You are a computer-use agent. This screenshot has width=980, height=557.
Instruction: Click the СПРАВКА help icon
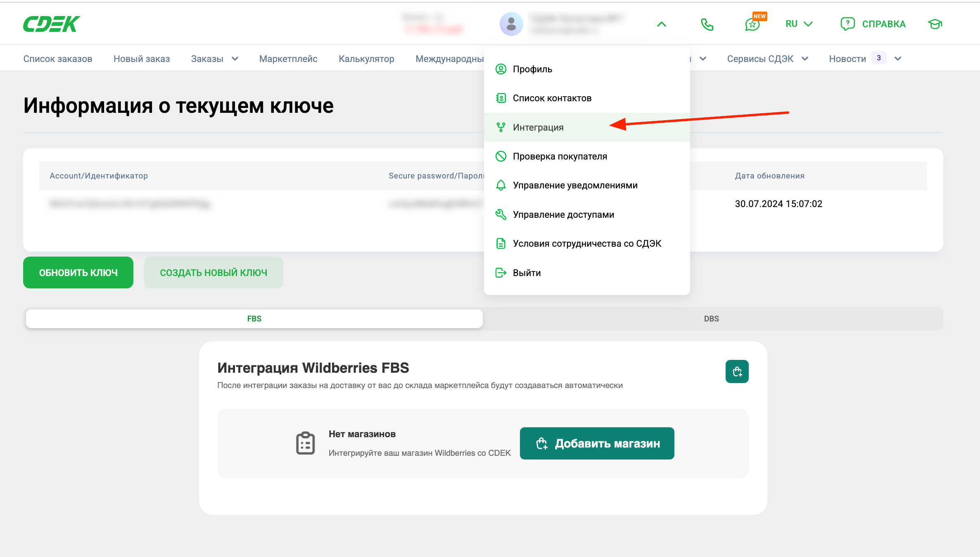(847, 24)
